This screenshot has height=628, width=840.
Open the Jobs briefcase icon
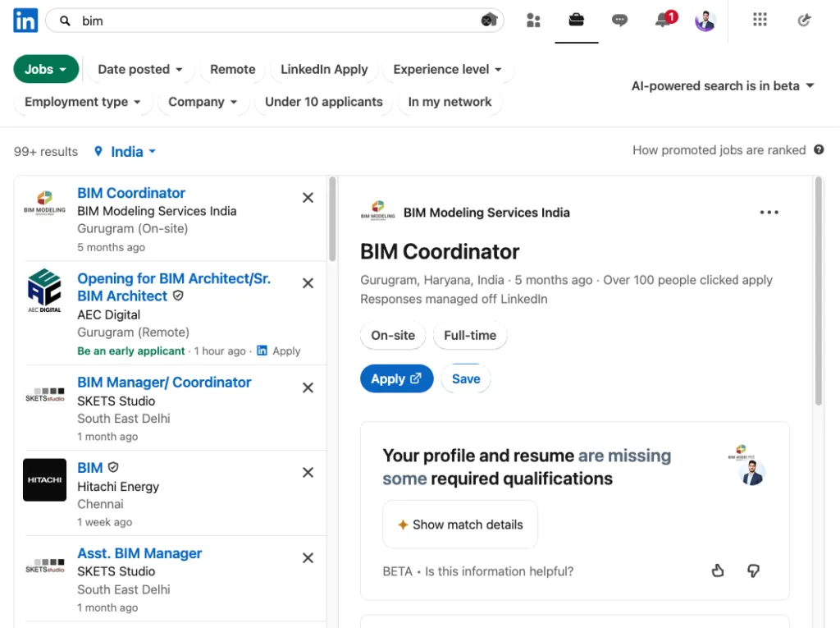pyautogui.click(x=577, y=20)
